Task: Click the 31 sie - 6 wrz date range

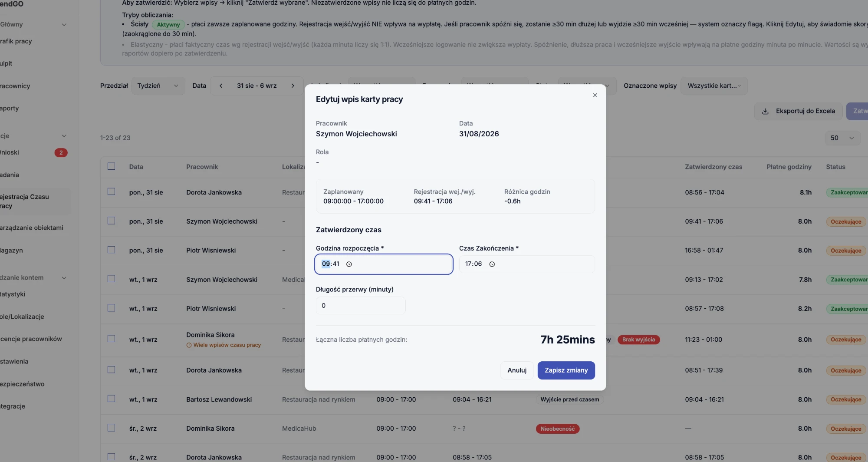Action: 257,86
